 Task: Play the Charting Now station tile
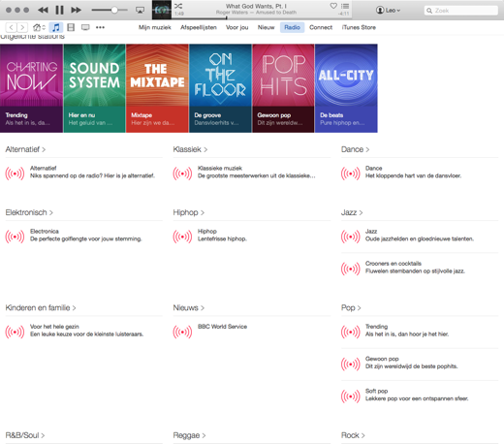tap(31, 88)
